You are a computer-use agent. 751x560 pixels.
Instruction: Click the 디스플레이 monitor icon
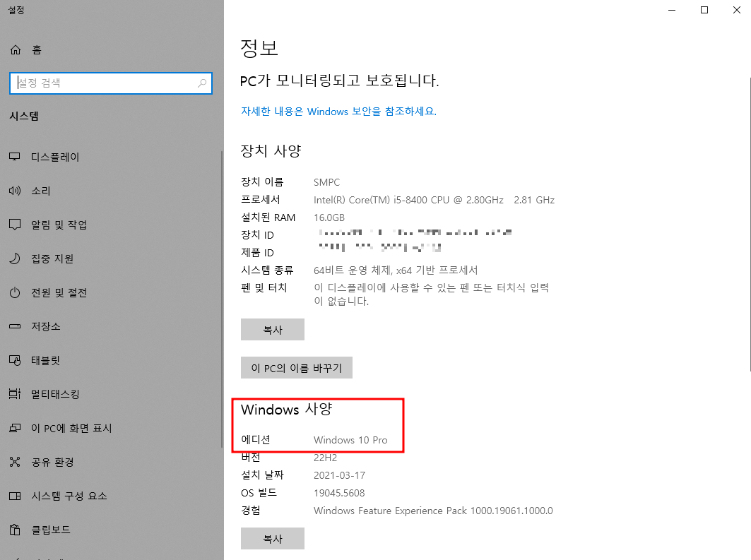(x=15, y=157)
